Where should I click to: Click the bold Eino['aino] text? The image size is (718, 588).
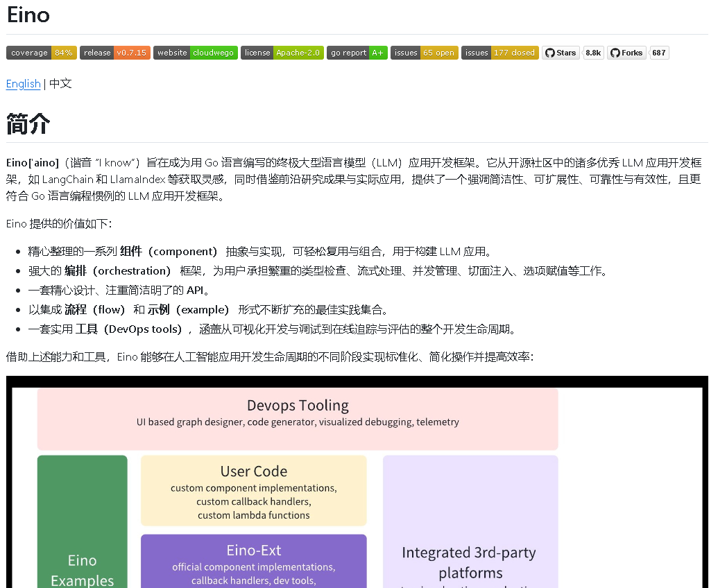coord(33,163)
